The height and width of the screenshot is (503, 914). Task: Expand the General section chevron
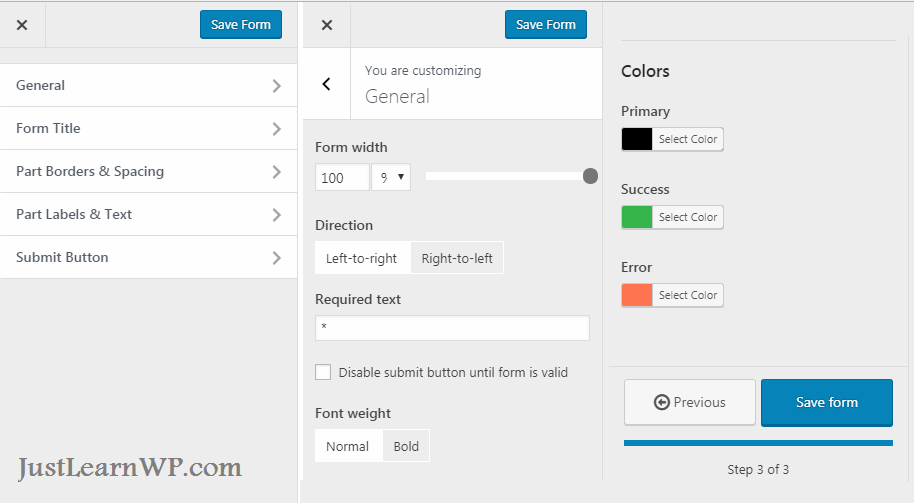276,86
